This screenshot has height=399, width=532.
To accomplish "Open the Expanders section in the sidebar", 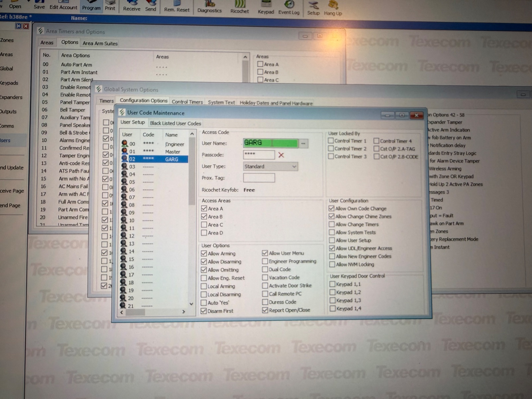I will point(11,97).
